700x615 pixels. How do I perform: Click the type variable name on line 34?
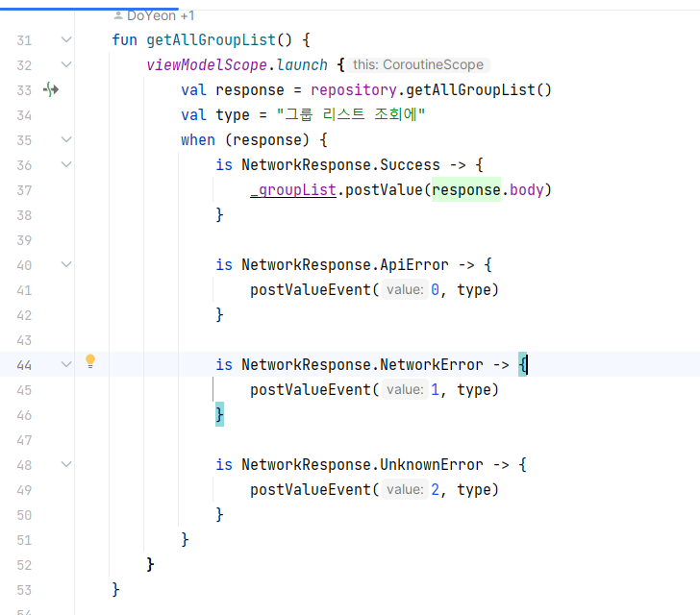point(232,115)
